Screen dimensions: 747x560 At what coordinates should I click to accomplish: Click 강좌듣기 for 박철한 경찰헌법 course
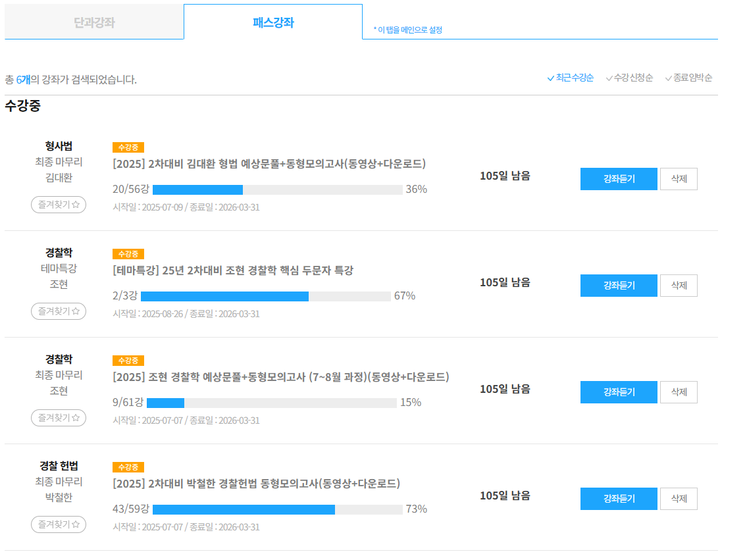click(619, 499)
